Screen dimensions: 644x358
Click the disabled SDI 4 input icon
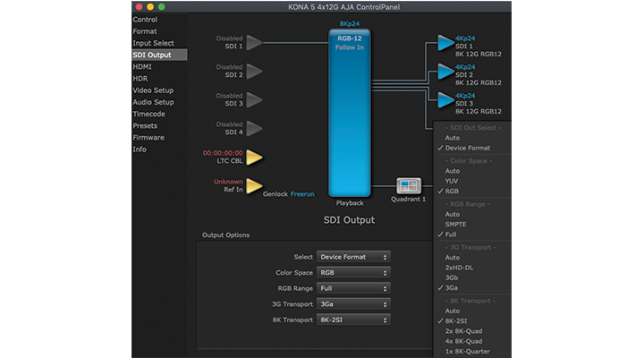[x=254, y=128]
